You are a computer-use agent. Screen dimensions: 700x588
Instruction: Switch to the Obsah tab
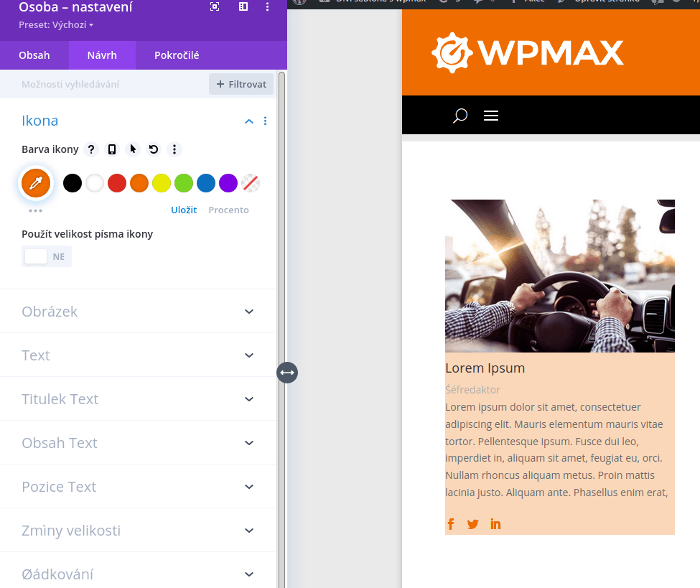(x=34, y=55)
